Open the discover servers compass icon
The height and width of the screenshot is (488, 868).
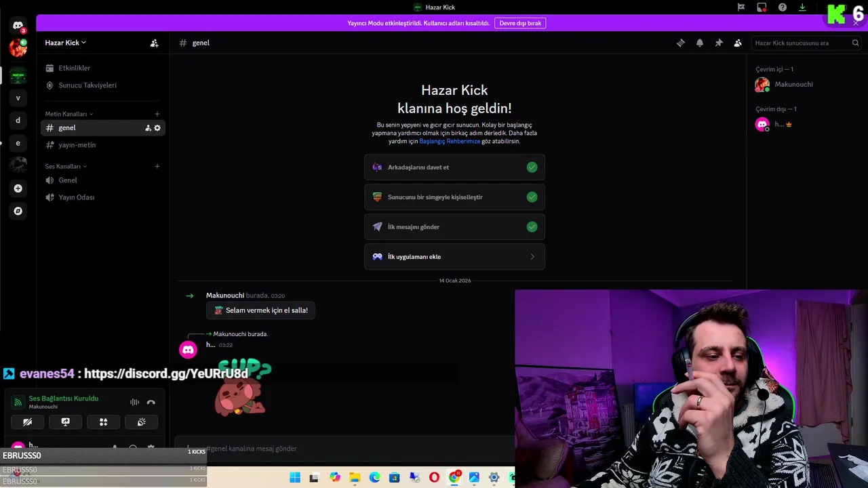click(x=18, y=211)
